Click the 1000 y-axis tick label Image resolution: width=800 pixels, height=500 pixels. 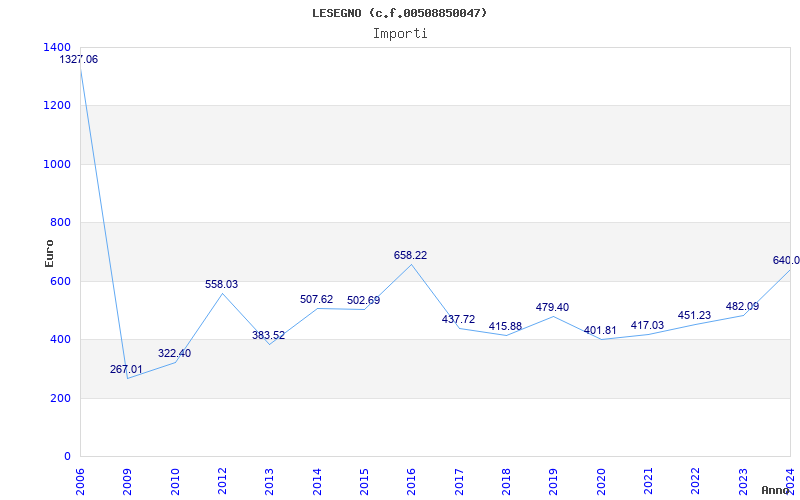coord(57,164)
